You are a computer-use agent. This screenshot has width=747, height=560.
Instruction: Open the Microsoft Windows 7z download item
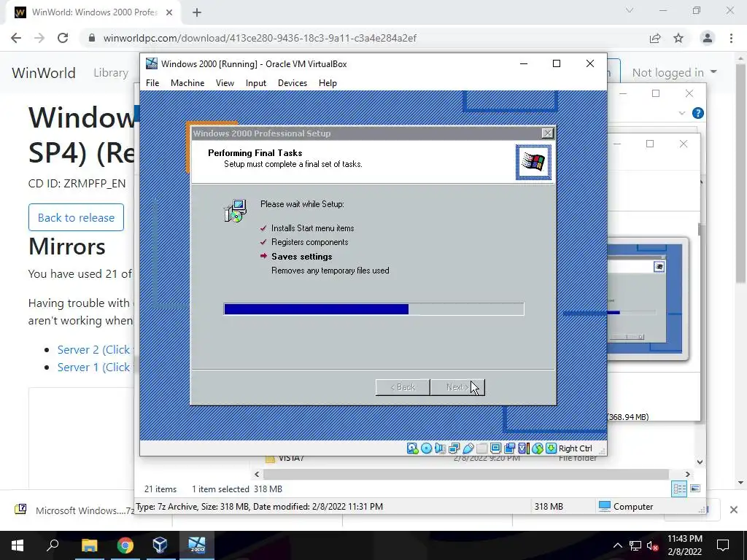(75, 510)
